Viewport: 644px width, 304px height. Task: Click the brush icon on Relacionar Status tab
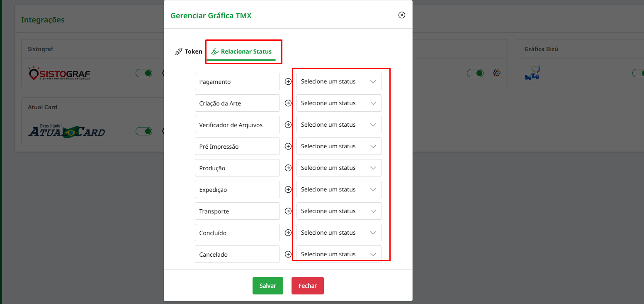click(x=215, y=52)
